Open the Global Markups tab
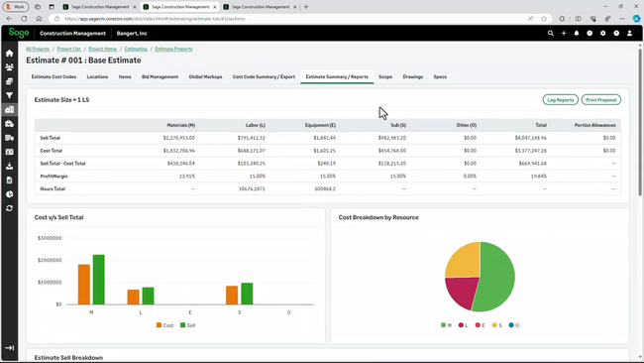This screenshot has height=363, width=644. click(205, 77)
